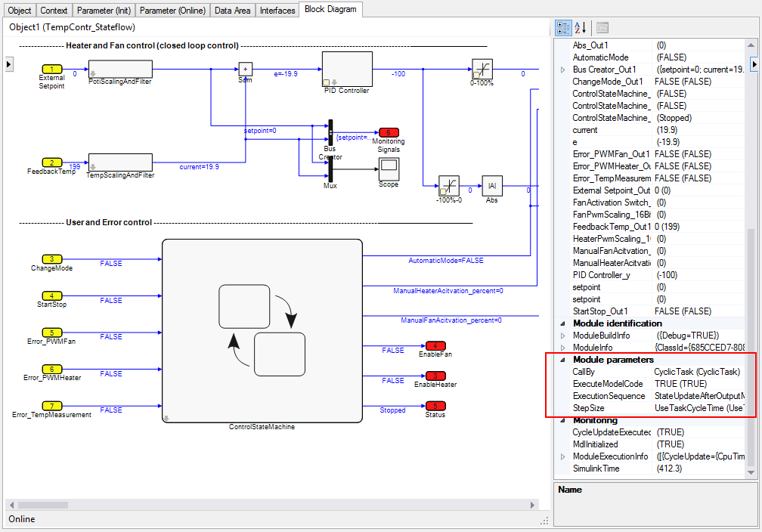The width and height of the screenshot is (762, 532).
Task: Select the ExecuteModelCode TRUE value
Action: [x=697, y=384]
